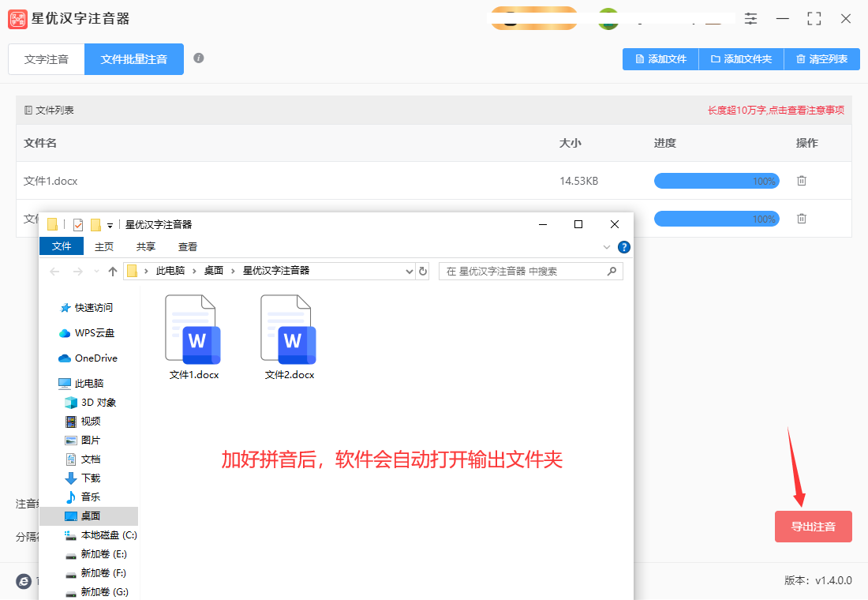Select 桌面 in Explorer sidebar
Screen dimensions: 868x600
88,516
